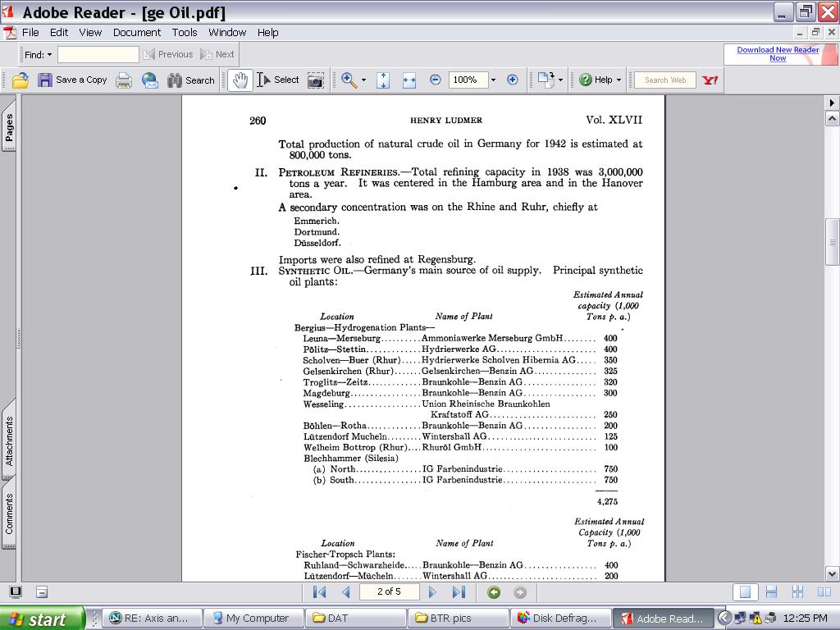Click the green previous view button
The image size is (840, 630).
coord(494,592)
